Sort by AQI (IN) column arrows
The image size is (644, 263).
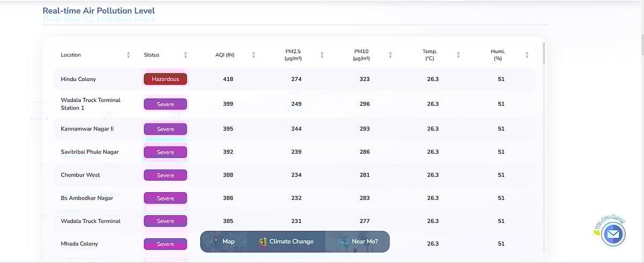(x=253, y=55)
